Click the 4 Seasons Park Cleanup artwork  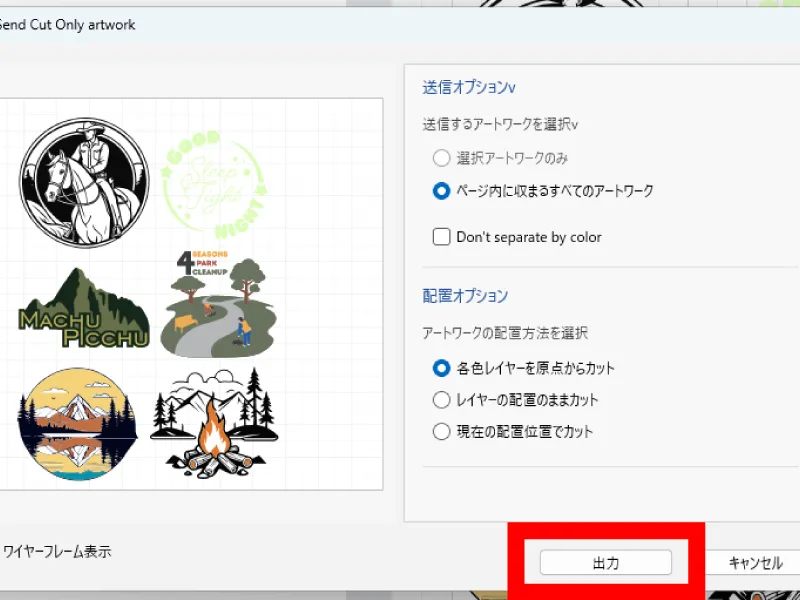click(218, 303)
